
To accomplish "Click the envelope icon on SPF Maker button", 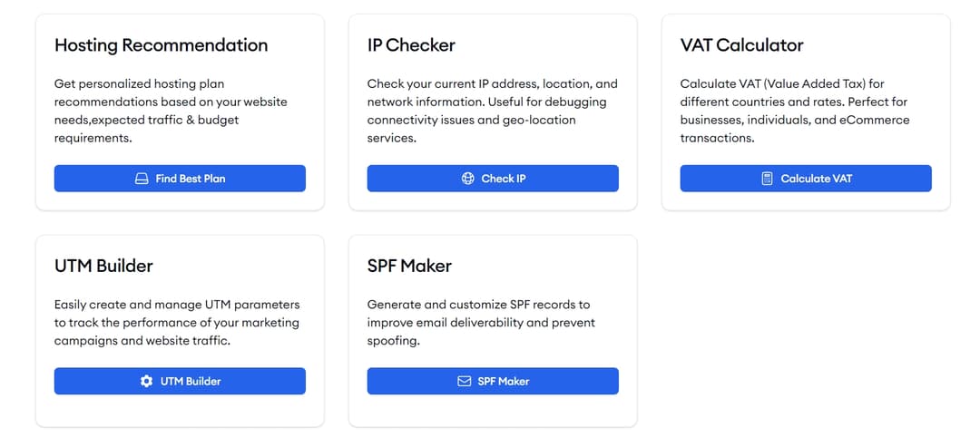I will coord(465,382).
